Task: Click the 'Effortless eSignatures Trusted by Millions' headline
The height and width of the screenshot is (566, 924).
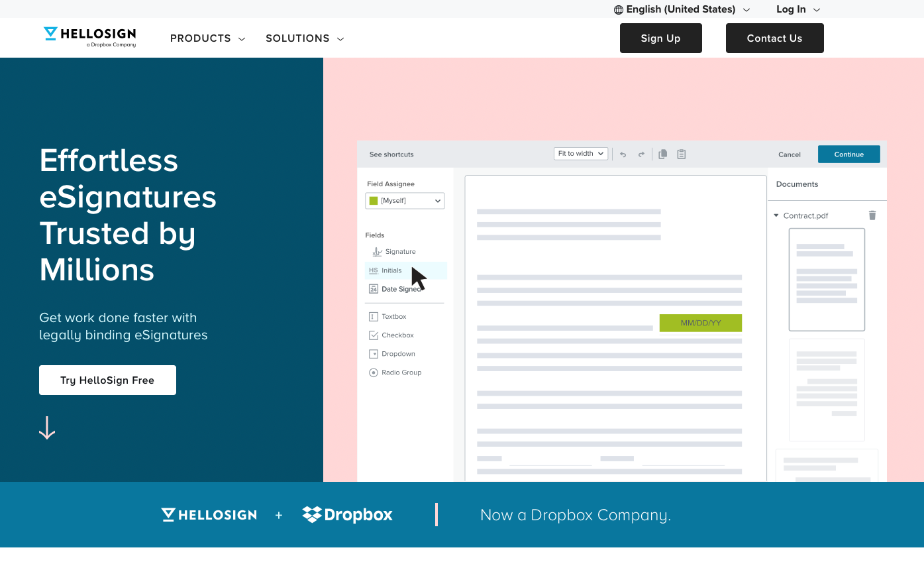Action: pos(128,215)
